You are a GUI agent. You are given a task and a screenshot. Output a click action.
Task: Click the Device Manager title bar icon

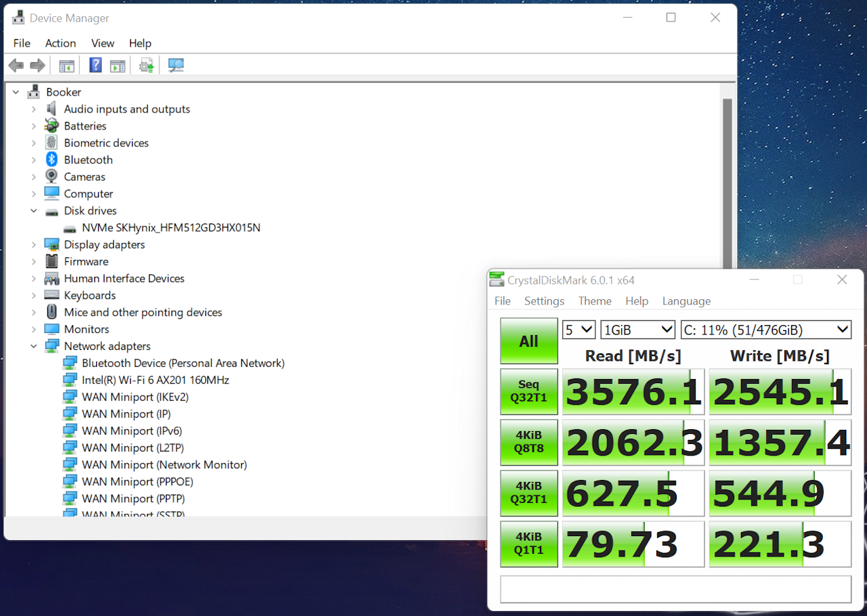[19, 18]
